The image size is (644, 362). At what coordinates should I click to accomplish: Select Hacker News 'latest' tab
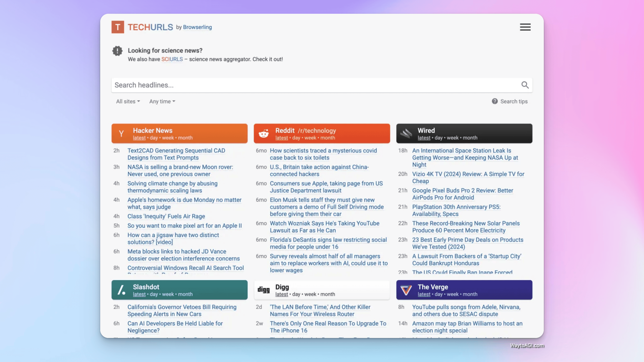click(x=139, y=138)
